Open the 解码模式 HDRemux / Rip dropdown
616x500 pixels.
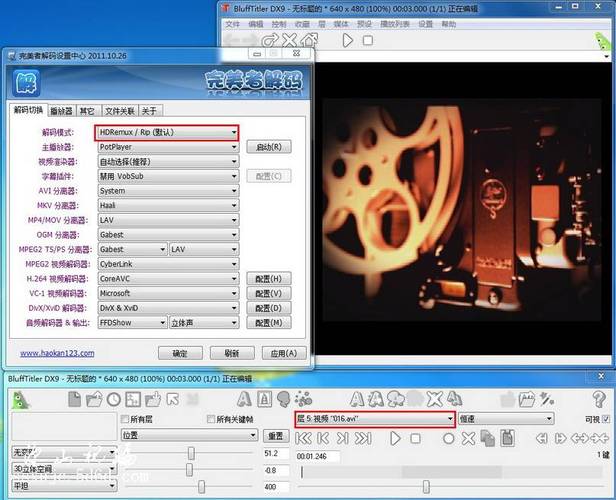coord(167,132)
